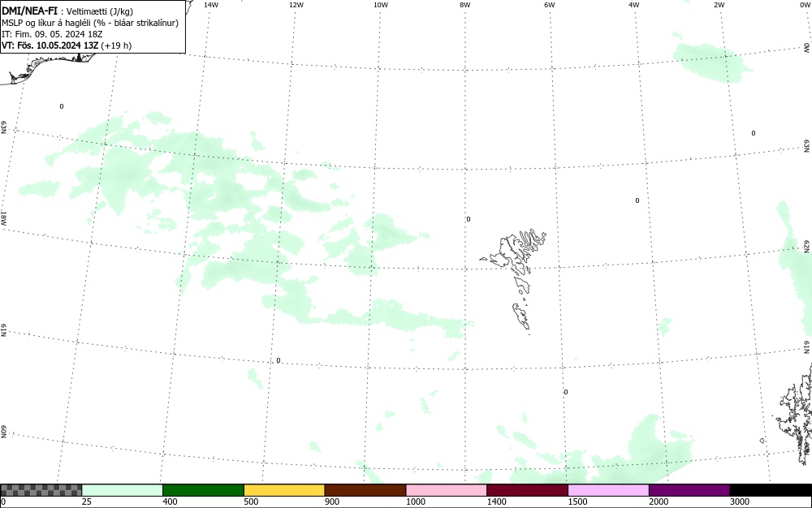Pick the light lavender 1500–2000 legend swatch

pos(608,490)
